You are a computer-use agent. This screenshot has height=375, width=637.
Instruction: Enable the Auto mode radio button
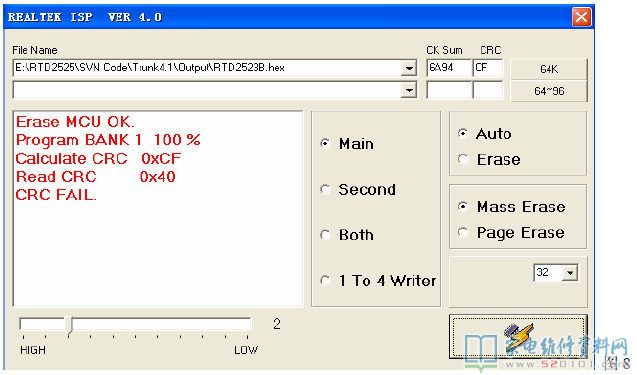485,134
